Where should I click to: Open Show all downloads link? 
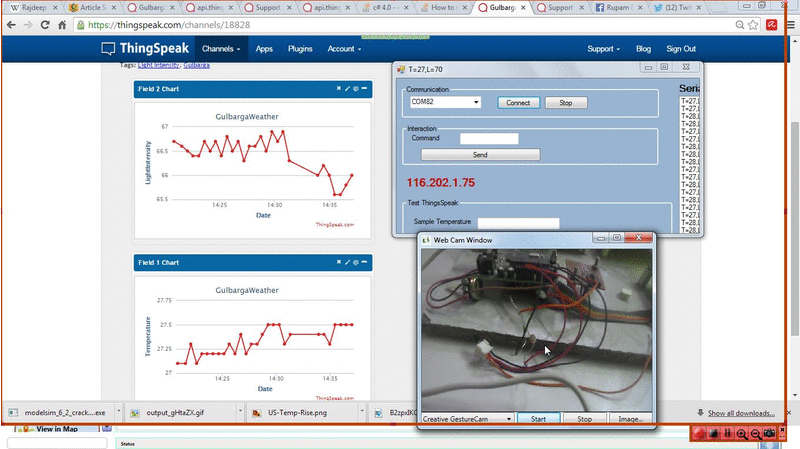click(741, 413)
